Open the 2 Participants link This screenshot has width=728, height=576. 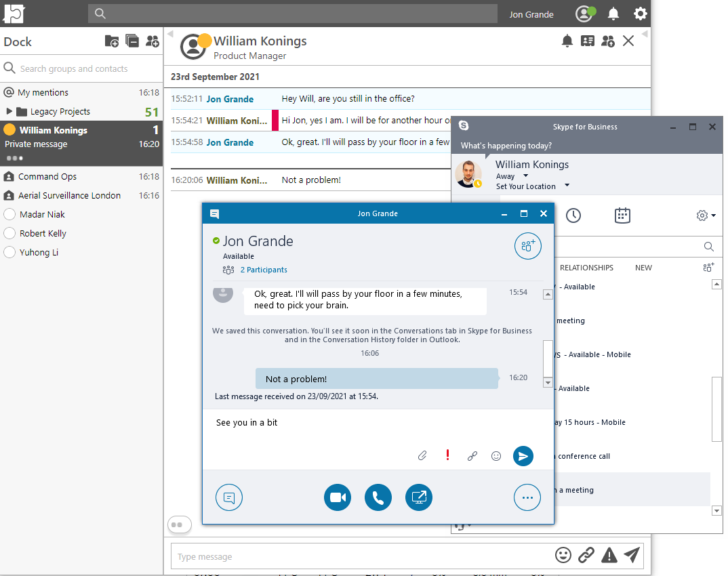pos(263,270)
